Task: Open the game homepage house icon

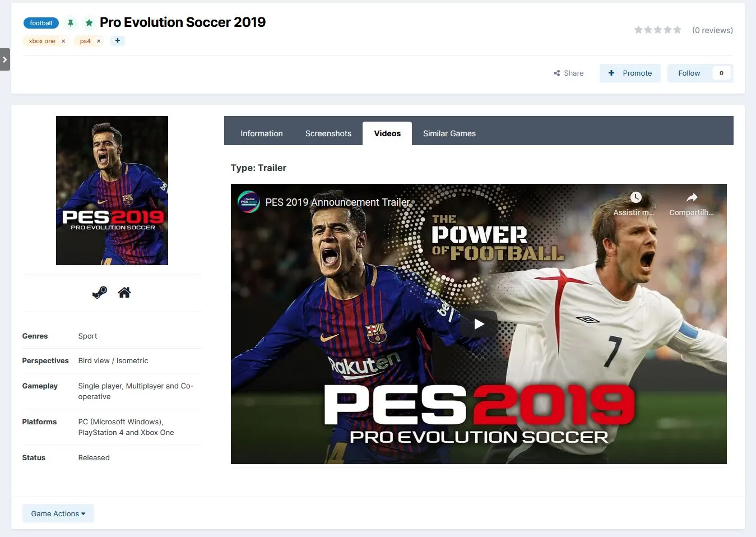Action: pos(124,293)
